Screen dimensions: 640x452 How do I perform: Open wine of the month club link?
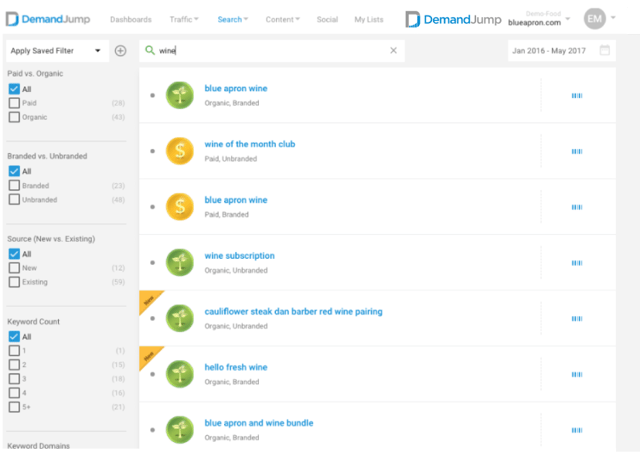250,144
